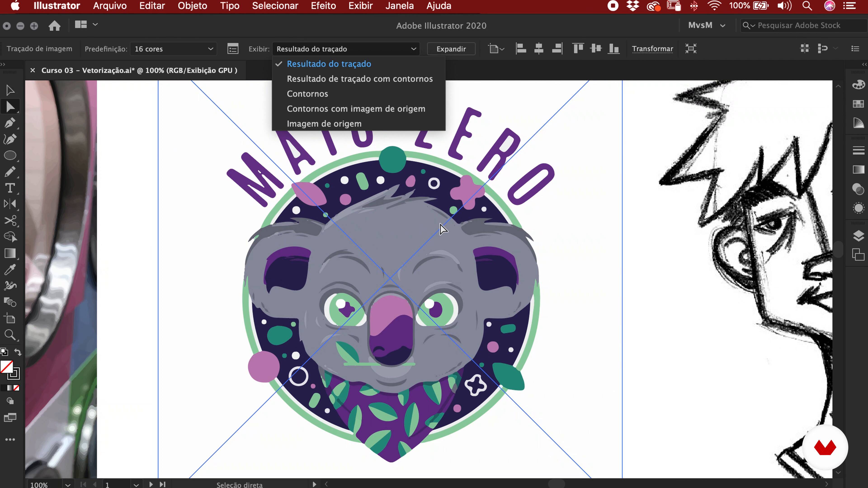Swap fill and stroke colors
The height and width of the screenshot is (488, 868).
point(18,352)
